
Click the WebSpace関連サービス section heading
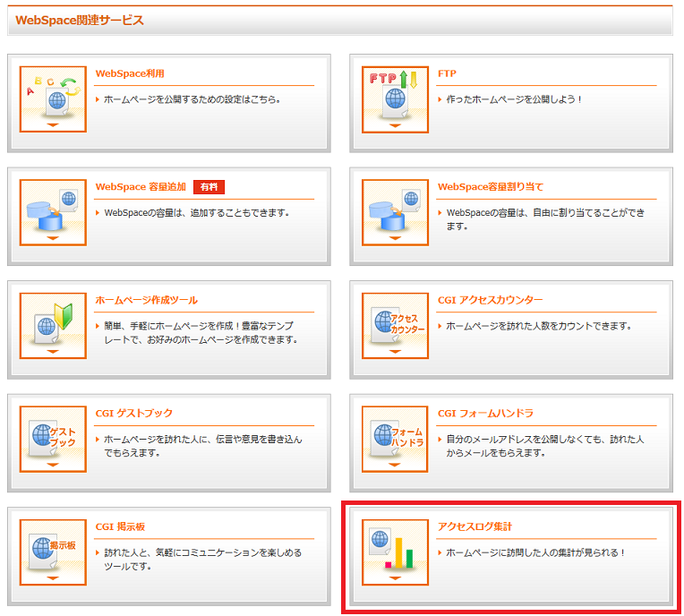click(80, 20)
